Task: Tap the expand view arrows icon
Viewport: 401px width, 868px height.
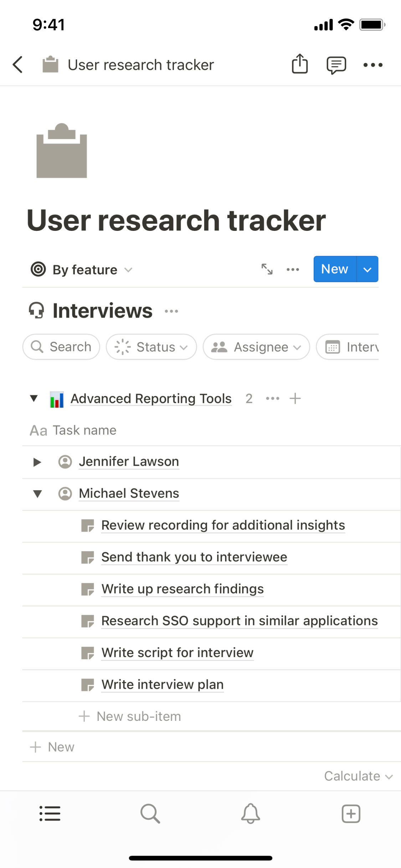Action: coord(267,269)
